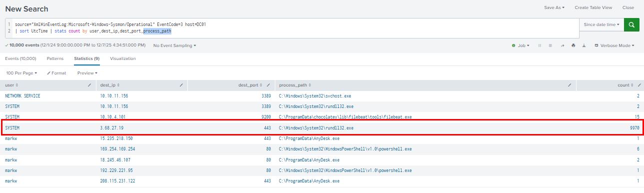Sort table by count column
644x193 pixels.
click(x=626, y=85)
